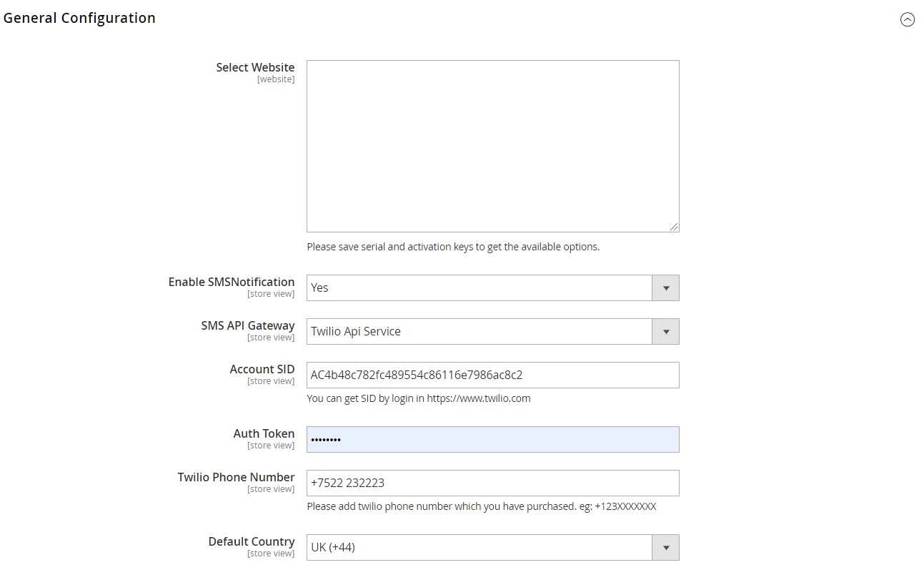Click the 'Twilio Api Service' selected value
This screenshot has width=924, height=575.
click(x=356, y=331)
